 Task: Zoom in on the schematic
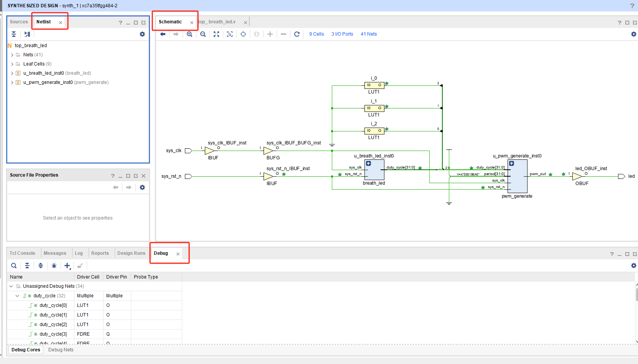190,34
